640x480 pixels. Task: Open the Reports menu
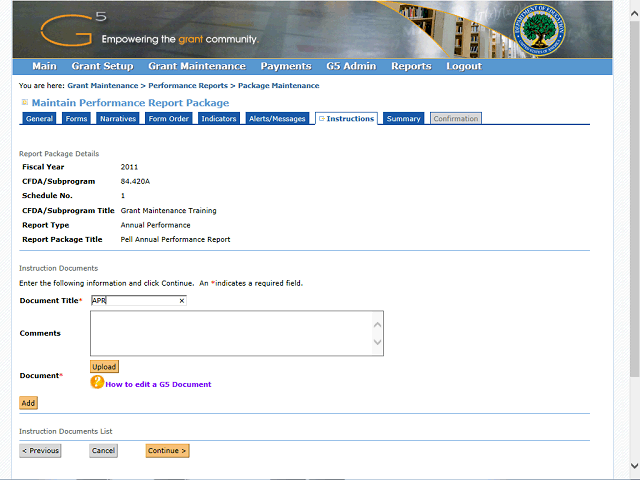(x=411, y=66)
